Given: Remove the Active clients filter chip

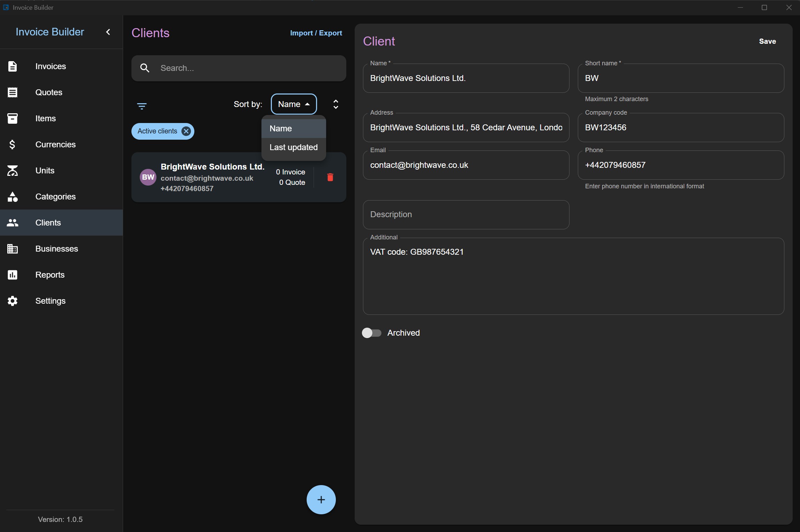Looking at the screenshot, I should [x=186, y=131].
